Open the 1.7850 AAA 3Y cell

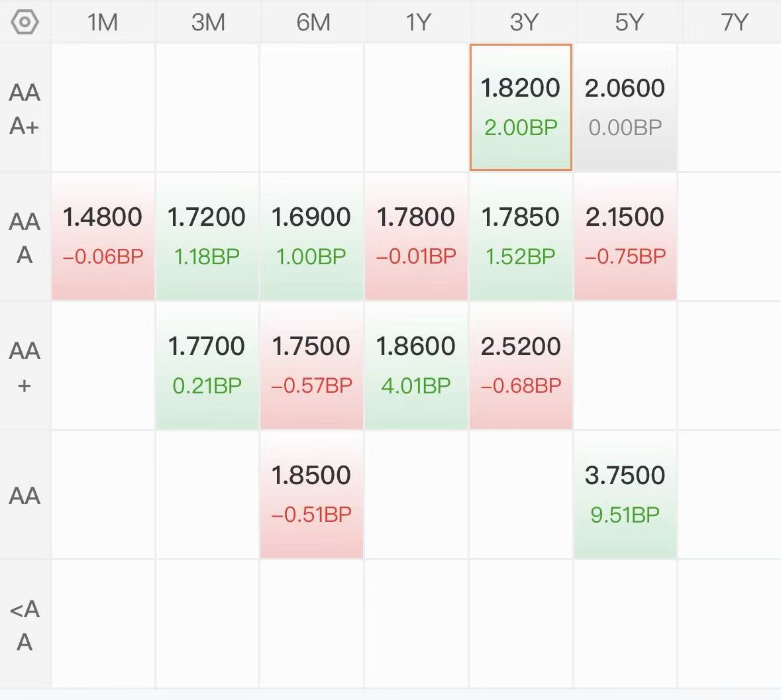521,236
